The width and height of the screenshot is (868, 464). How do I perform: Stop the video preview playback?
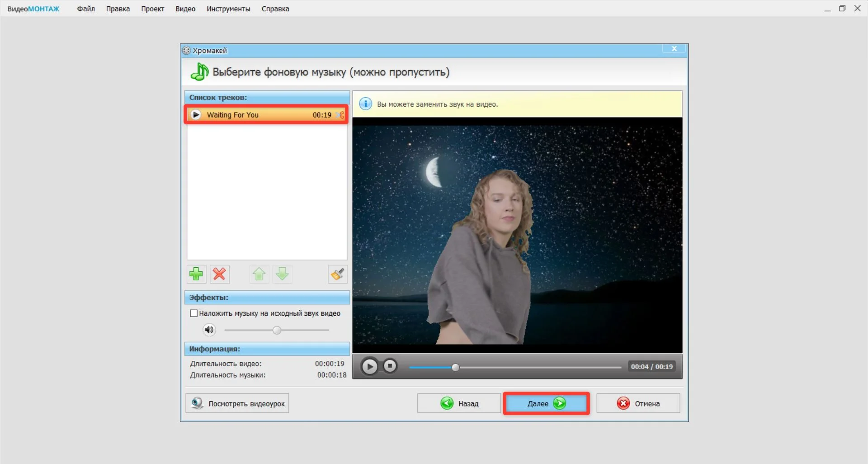[390, 366]
